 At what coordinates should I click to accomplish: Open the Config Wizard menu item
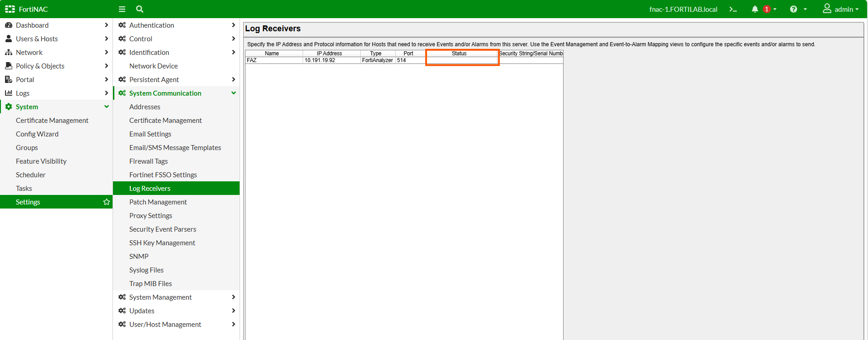[37, 134]
